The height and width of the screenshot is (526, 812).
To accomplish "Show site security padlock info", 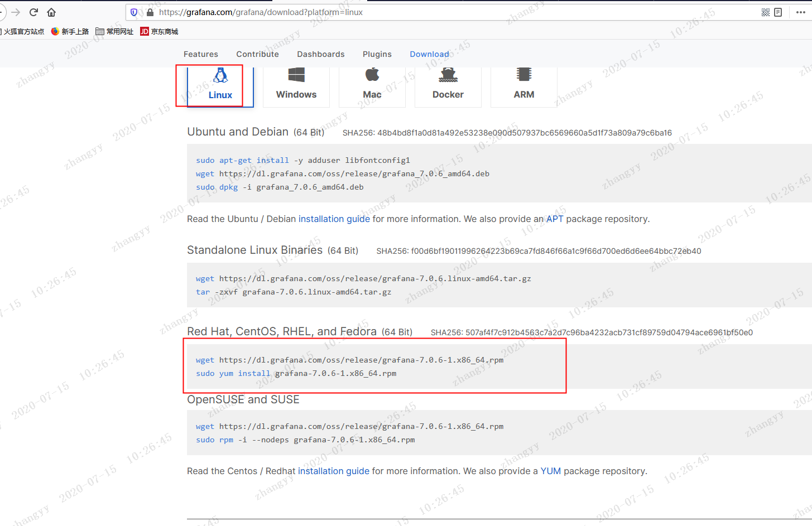I will tap(150, 12).
